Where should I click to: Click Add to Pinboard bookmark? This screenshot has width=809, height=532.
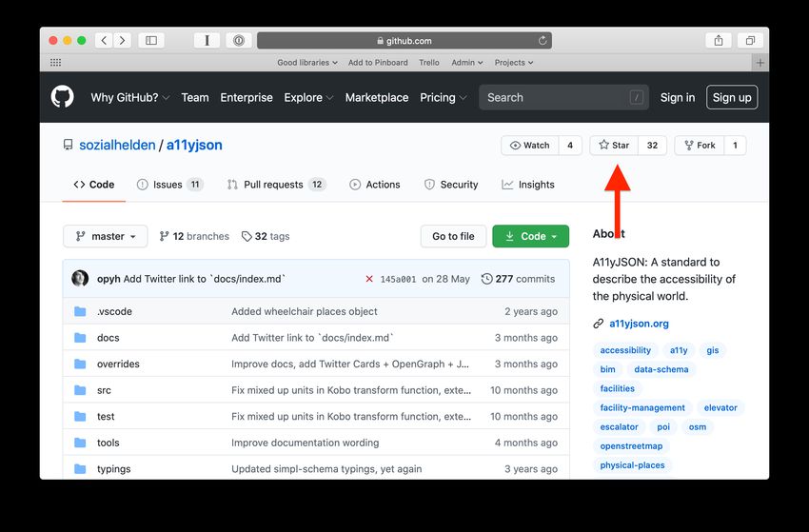(378, 63)
